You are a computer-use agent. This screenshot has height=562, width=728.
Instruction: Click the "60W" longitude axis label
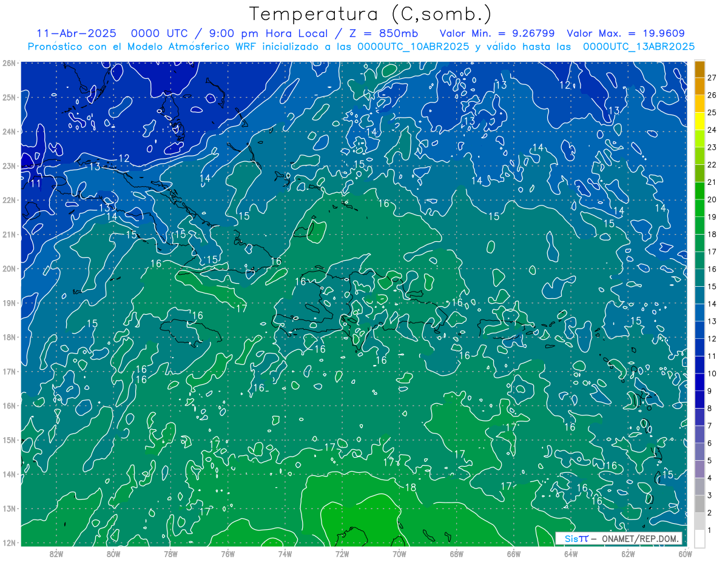tap(685, 554)
